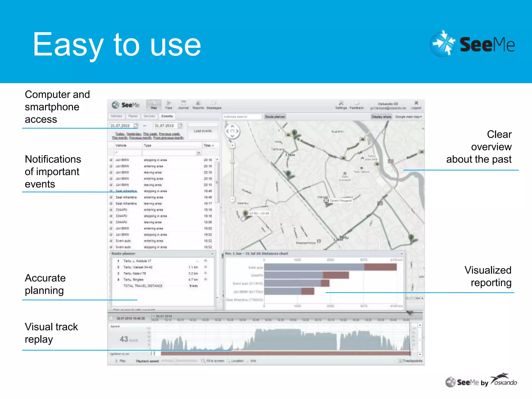
Task: Open the end date calendar picker icon
Action: click(180, 125)
